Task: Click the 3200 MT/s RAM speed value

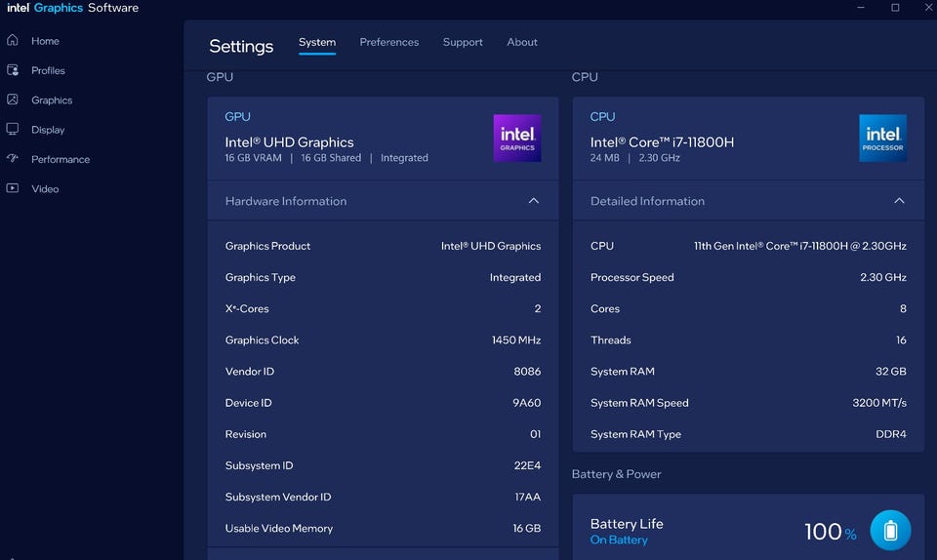Action: pyautogui.click(x=879, y=402)
